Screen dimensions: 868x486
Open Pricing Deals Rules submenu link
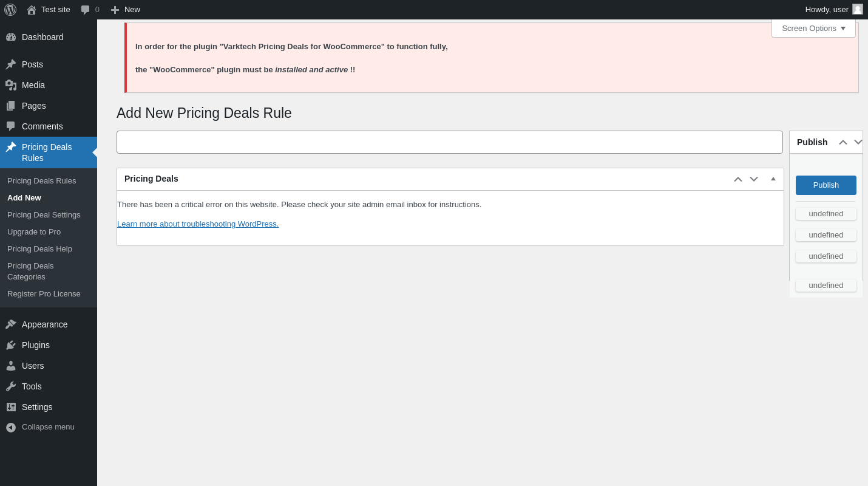pos(41,180)
